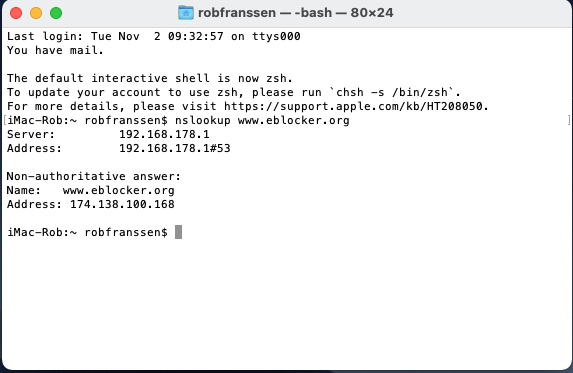Click the Server IP 192.168.178.1
The width and height of the screenshot is (573, 373).
(x=164, y=134)
